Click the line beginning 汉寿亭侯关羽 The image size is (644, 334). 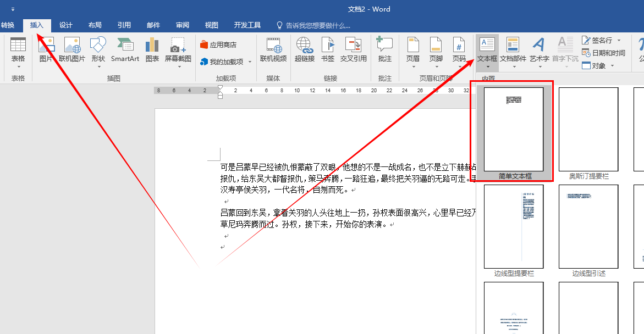pyautogui.click(x=288, y=190)
